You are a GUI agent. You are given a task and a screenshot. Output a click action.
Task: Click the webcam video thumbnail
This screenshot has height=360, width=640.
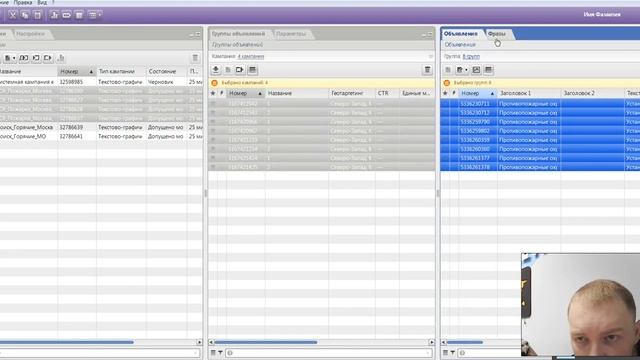click(x=580, y=304)
